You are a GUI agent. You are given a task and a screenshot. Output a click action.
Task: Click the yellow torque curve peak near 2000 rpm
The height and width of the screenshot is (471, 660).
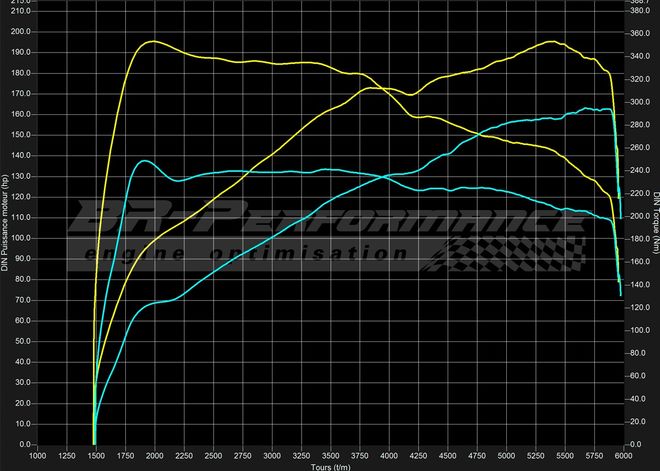tap(152, 41)
